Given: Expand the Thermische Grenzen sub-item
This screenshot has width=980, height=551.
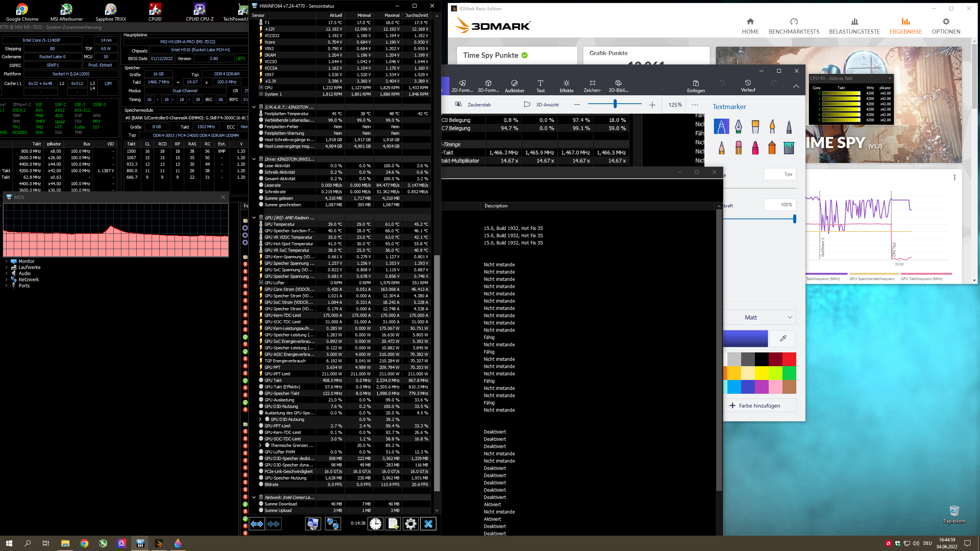Looking at the screenshot, I should tap(261, 445).
